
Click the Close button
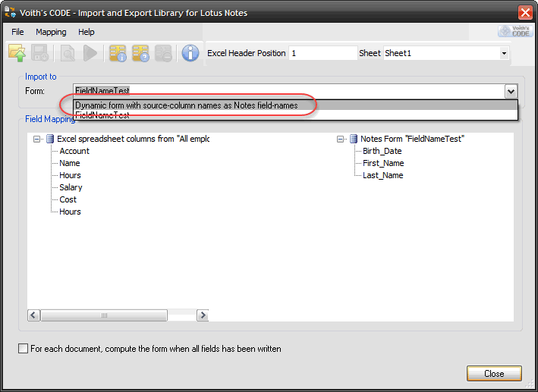click(x=494, y=374)
